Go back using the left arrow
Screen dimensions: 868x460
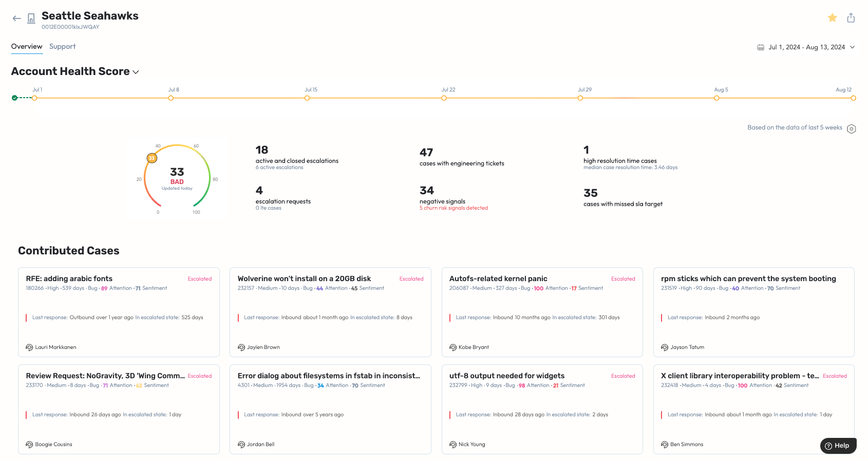tap(17, 19)
